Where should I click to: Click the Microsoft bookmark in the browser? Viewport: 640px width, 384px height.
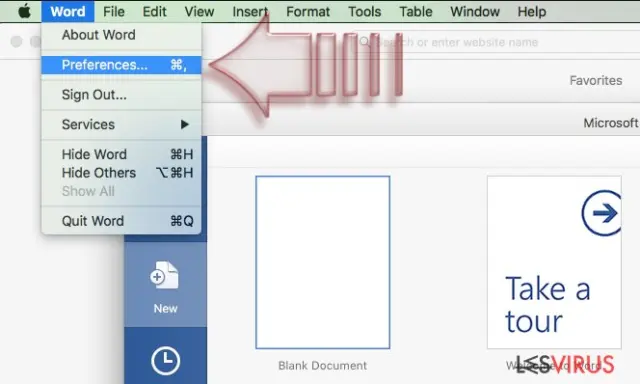tap(611, 123)
